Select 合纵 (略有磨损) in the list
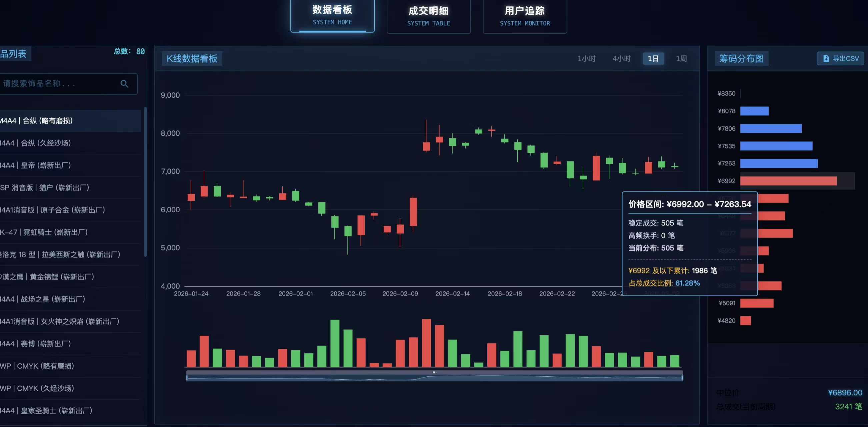 point(70,121)
